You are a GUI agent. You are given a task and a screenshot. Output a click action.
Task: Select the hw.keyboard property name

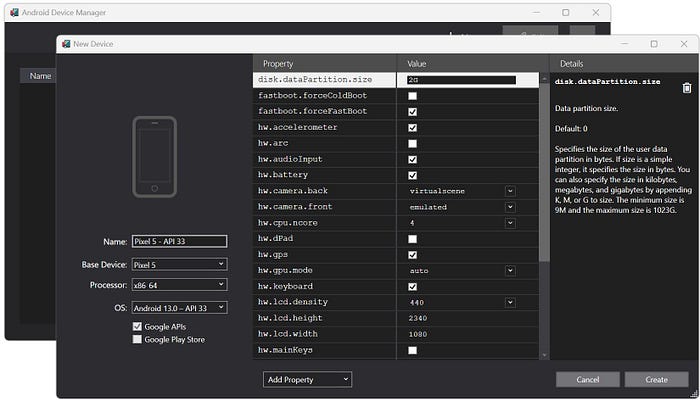(x=285, y=286)
